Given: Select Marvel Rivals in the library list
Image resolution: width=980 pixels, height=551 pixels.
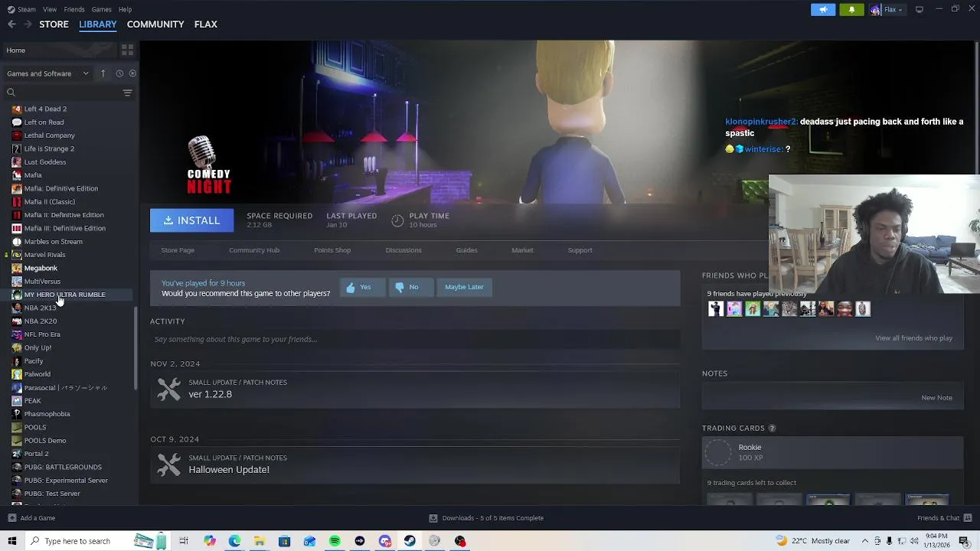Looking at the screenshot, I should (44, 255).
